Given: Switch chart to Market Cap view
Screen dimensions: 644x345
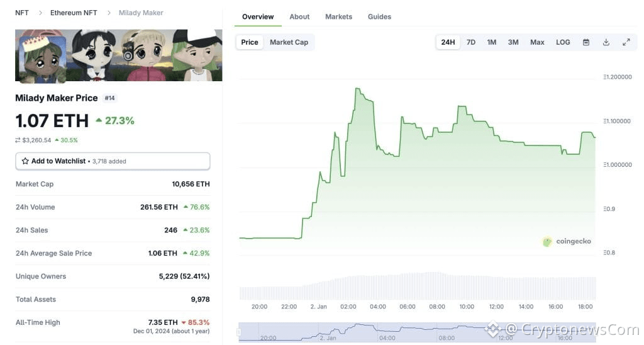Looking at the screenshot, I should pyautogui.click(x=289, y=42).
